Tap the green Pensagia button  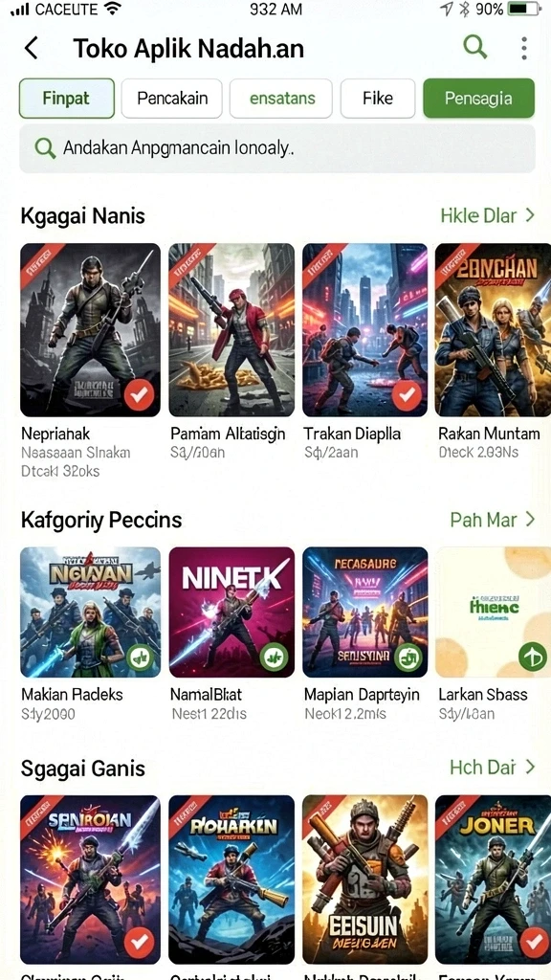tap(478, 99)
